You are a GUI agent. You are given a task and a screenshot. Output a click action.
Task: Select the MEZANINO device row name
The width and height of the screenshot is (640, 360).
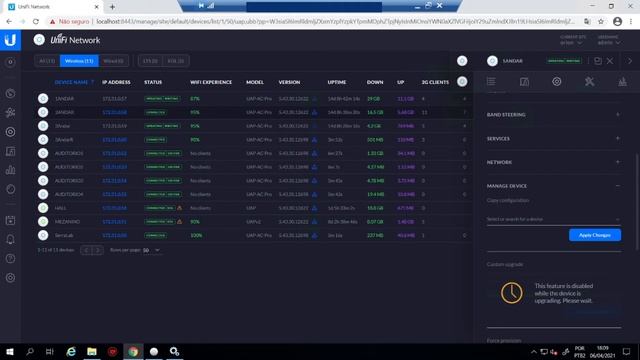click(x=67, y=222)
